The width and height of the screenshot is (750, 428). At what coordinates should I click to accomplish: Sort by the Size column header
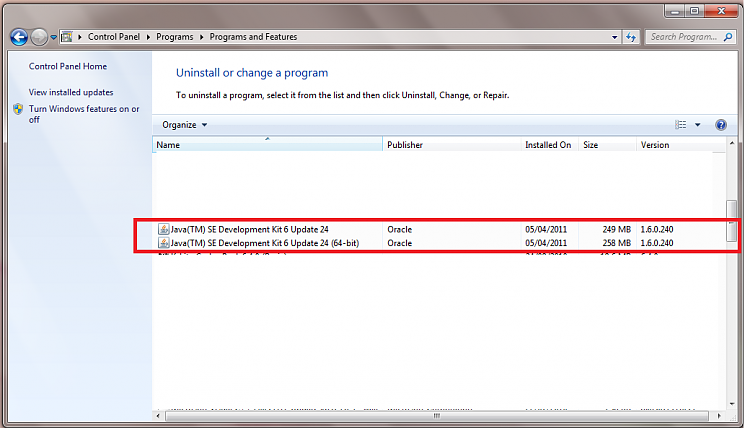tap(607, 144)
